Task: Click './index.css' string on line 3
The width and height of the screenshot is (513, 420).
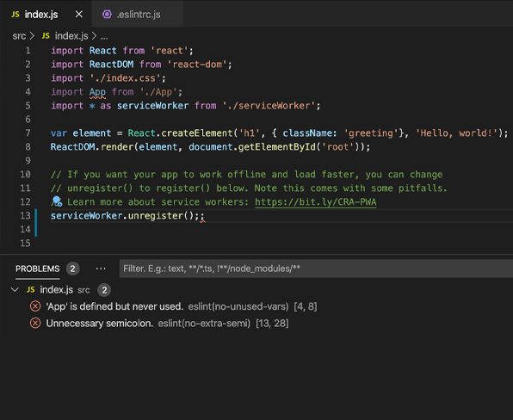Action: click(x=125, y=78)
